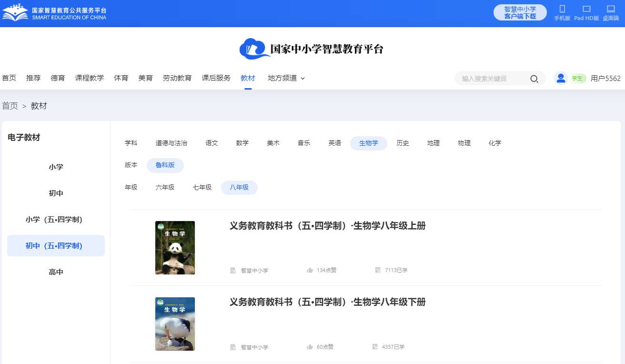Click the 电子教材 sidebar heading

click(x=24, y=138)
